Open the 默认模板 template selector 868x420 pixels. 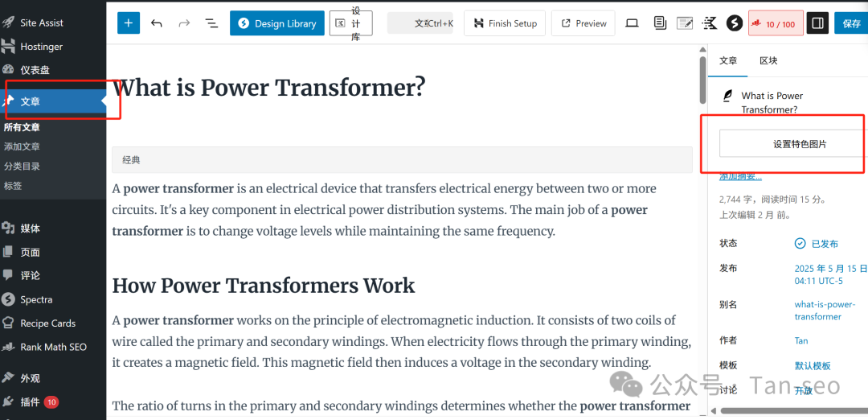813,365
